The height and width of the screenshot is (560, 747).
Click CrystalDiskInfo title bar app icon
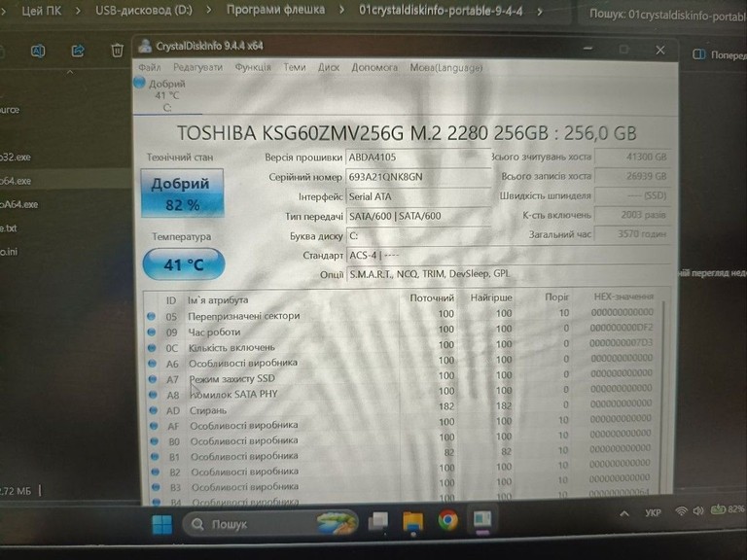coord(145,46)
